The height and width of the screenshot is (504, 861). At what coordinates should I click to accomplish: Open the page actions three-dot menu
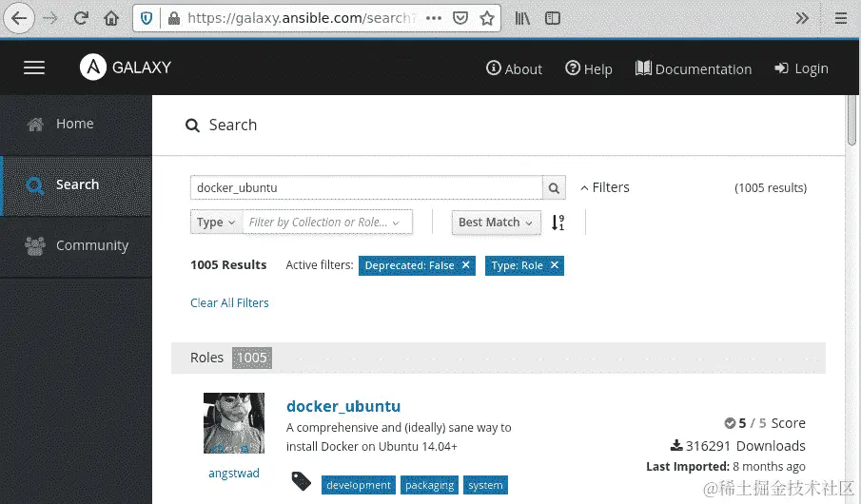[434, 18]
